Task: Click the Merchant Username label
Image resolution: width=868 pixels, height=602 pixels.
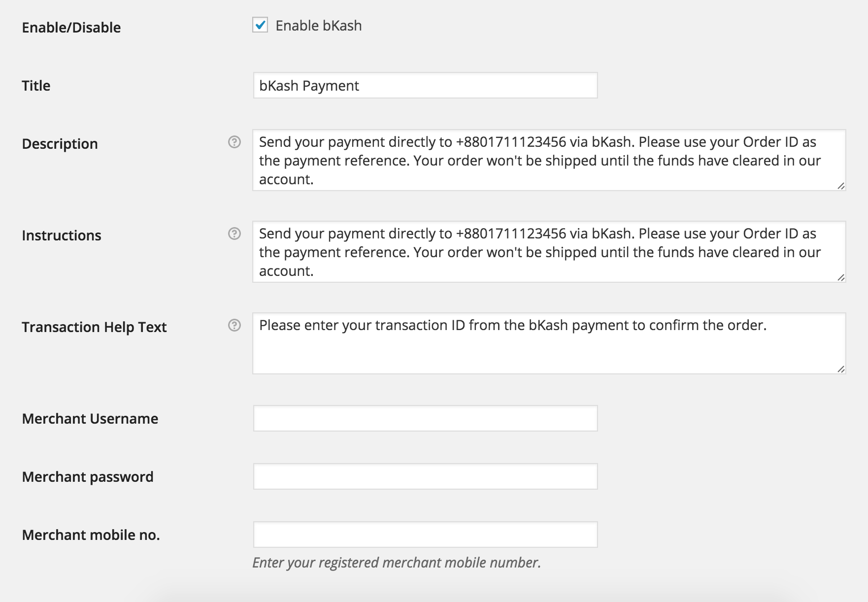Action: (90, 419)
